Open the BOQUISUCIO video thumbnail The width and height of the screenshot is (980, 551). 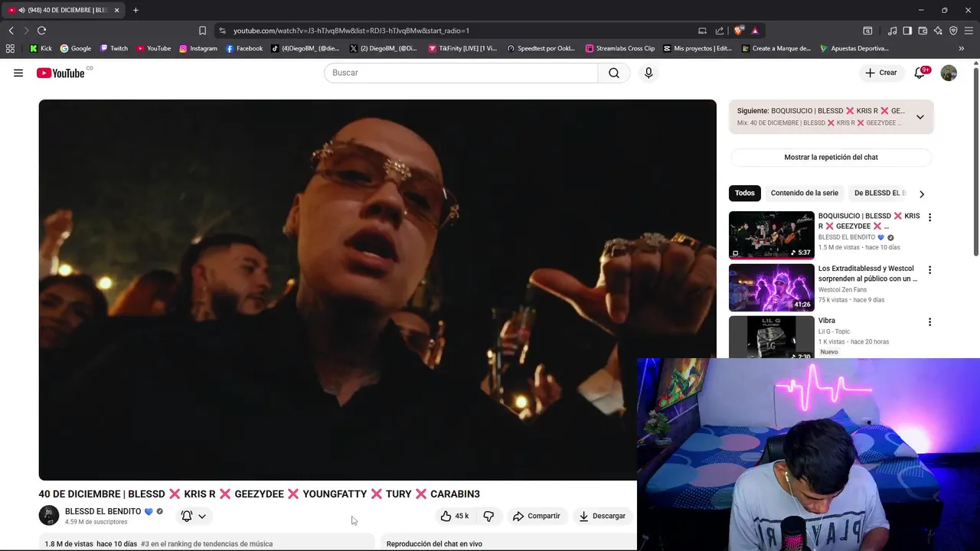(x=771, y=235)
